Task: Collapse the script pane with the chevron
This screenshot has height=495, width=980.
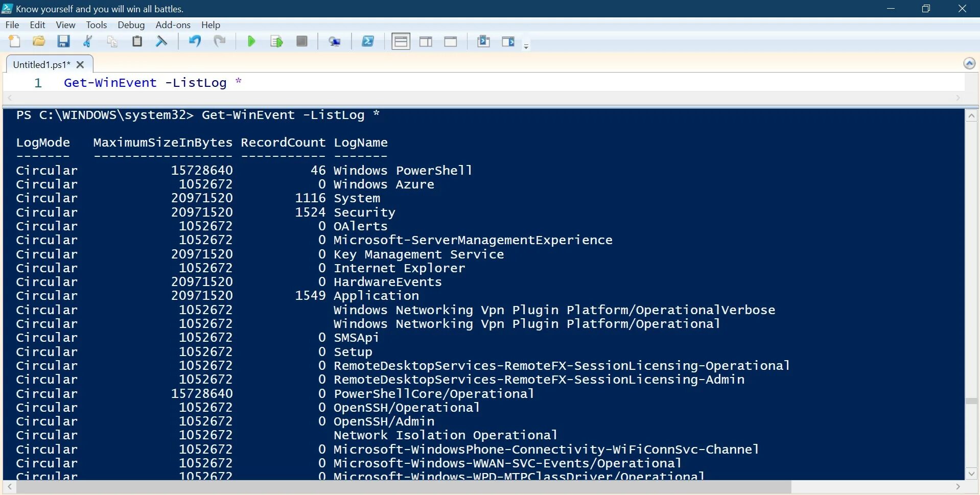Action: click(969, 63)
